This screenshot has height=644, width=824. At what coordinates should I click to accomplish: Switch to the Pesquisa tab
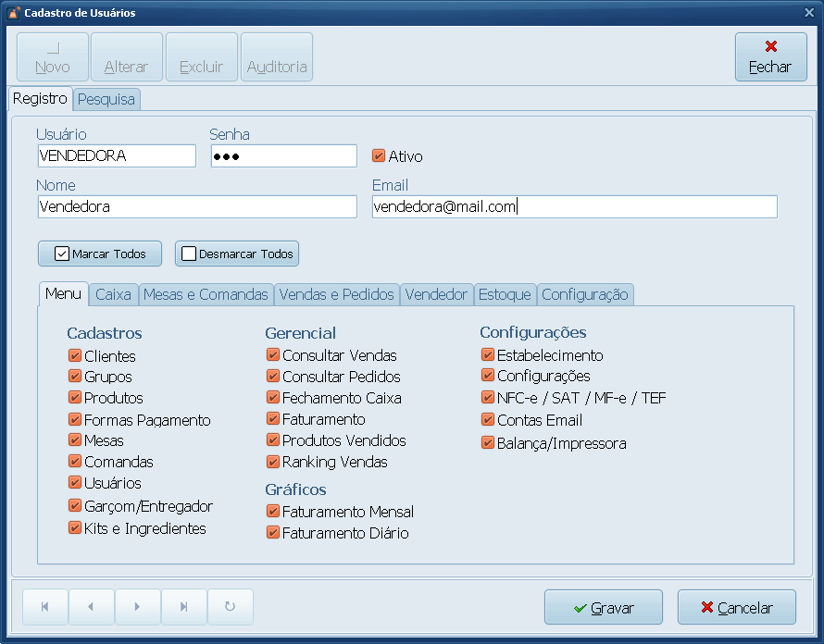pyautogui.click(x=106, y=99)
